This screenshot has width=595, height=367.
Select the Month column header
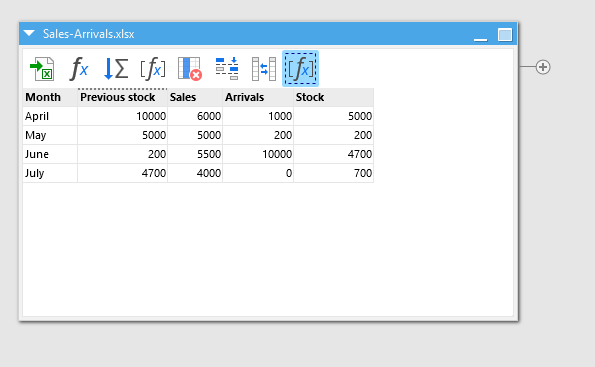[x=50, y=97]
